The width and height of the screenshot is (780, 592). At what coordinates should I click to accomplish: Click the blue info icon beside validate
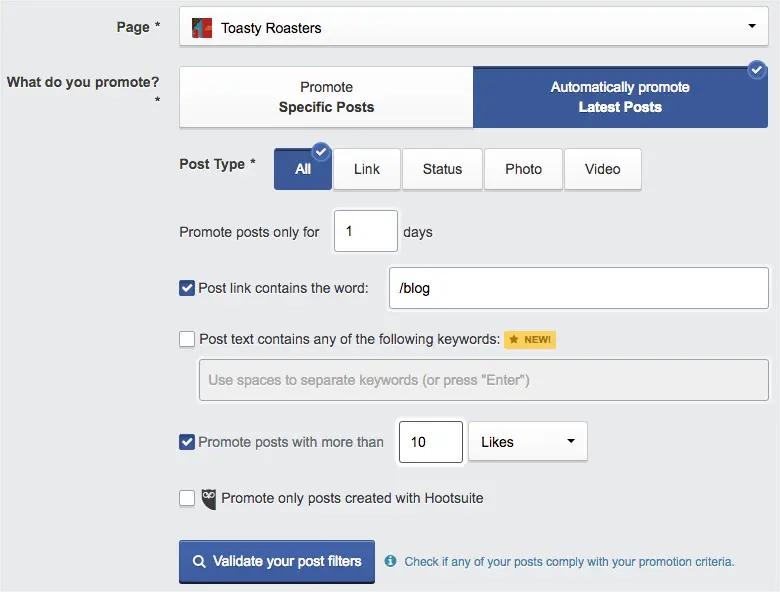point(390,561)
